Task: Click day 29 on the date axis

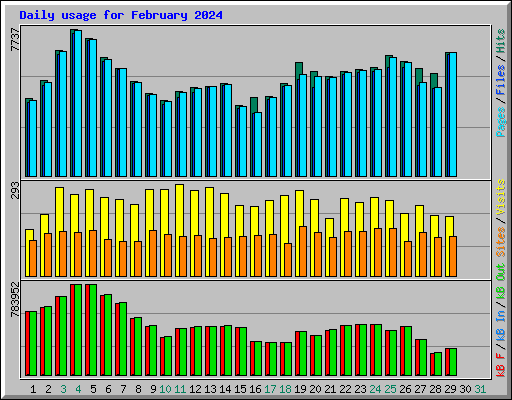Action: (x=450, y=389)
